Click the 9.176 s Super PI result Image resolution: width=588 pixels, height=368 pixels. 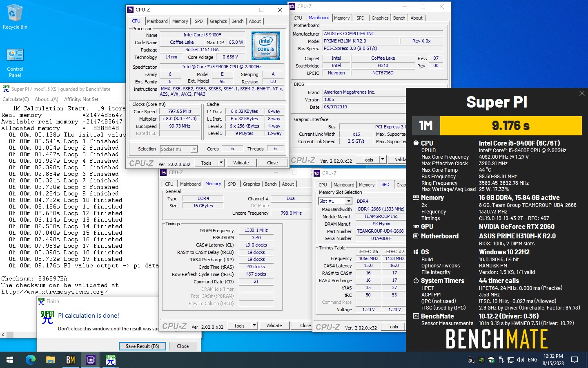[511, 126]
